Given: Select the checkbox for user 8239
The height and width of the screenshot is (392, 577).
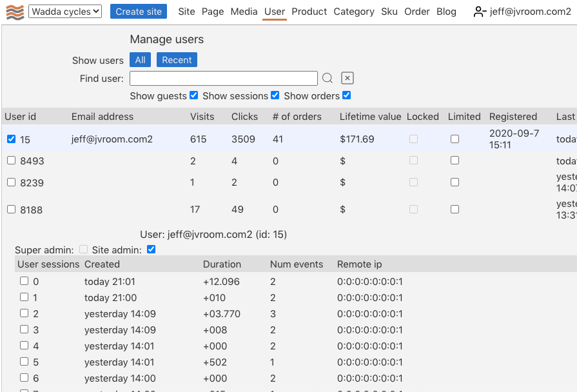Looking at the screenshot, I should (12, 182).
